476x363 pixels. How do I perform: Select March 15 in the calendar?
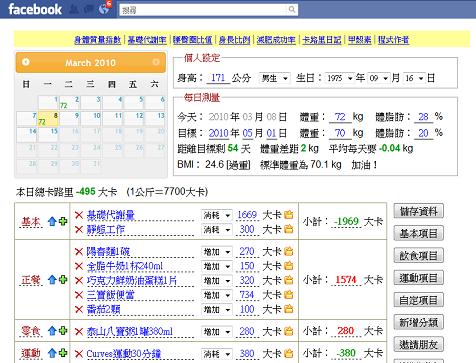coord(48,135)
